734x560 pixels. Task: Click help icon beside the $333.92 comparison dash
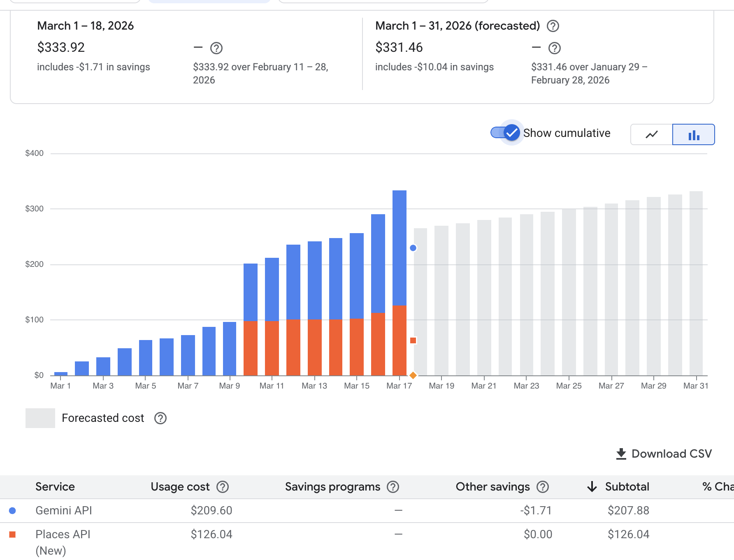pos(216,48)
